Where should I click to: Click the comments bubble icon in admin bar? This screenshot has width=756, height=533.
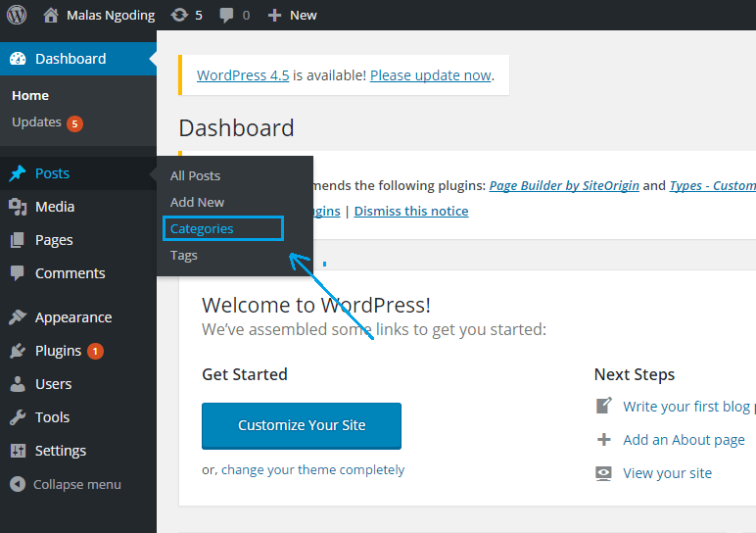[x=227, y=15]
